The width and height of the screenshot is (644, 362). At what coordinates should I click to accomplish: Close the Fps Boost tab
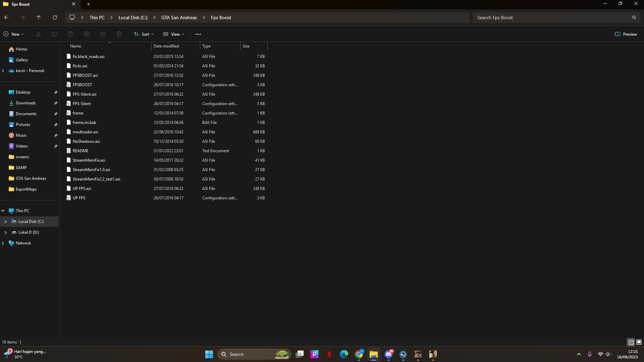tap(73, 4)
